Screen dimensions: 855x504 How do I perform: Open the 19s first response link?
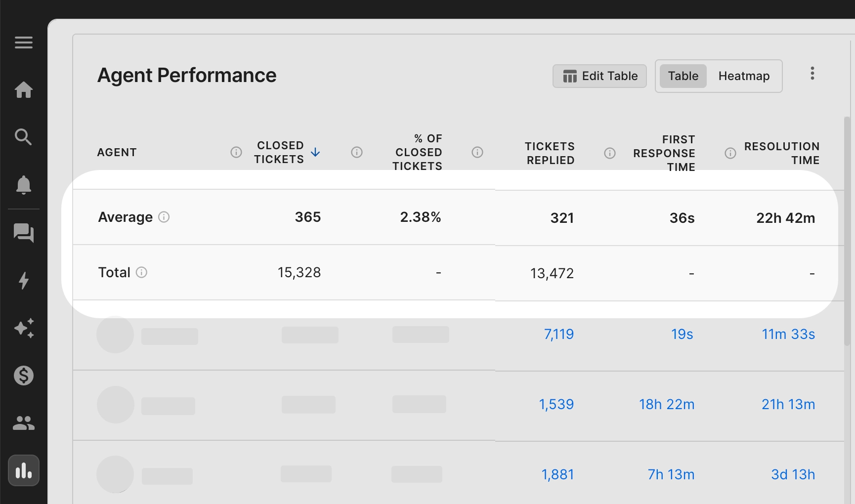[683, 334]
